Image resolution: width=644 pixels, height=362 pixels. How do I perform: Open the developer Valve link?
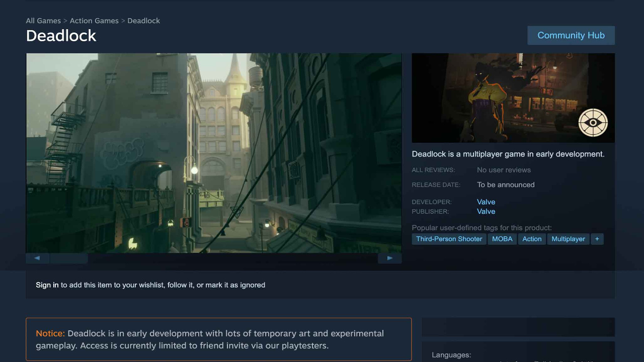point(486,202)
